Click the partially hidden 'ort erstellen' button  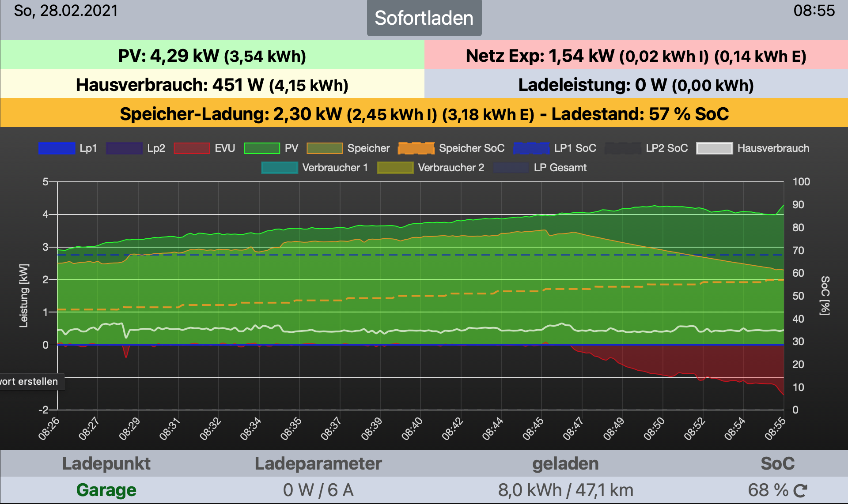pyautogui.click(x=30, y=382)
